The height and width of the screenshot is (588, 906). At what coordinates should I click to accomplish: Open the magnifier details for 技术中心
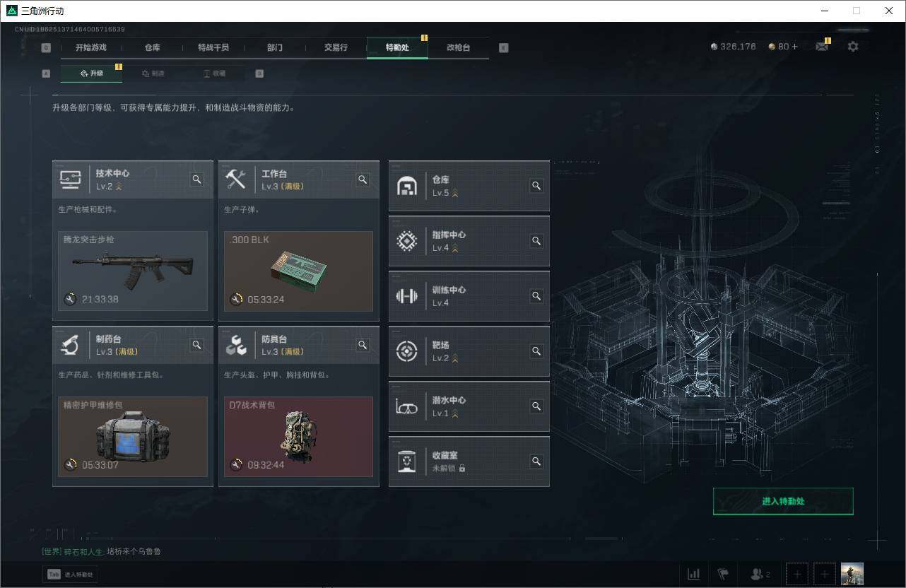(x=196, y=180)
